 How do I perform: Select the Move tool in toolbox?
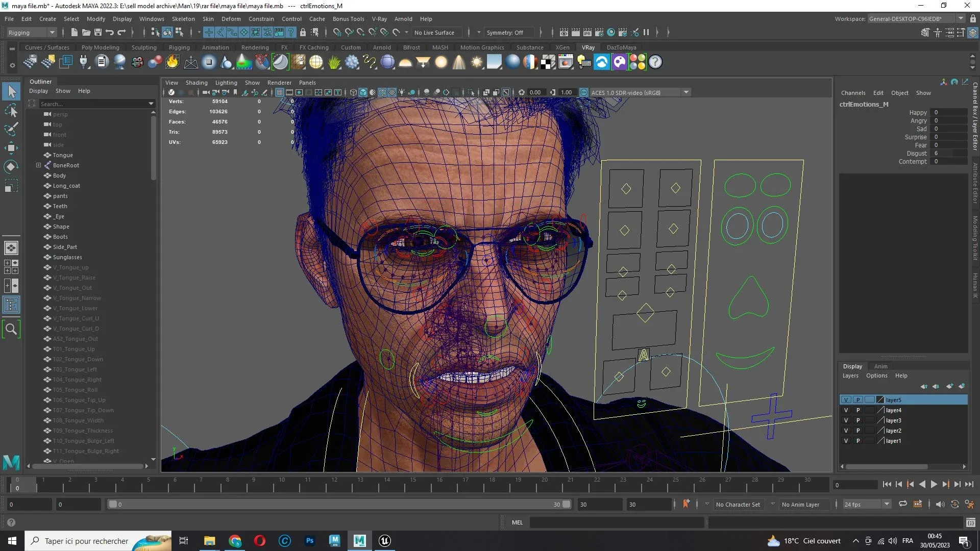11,148
